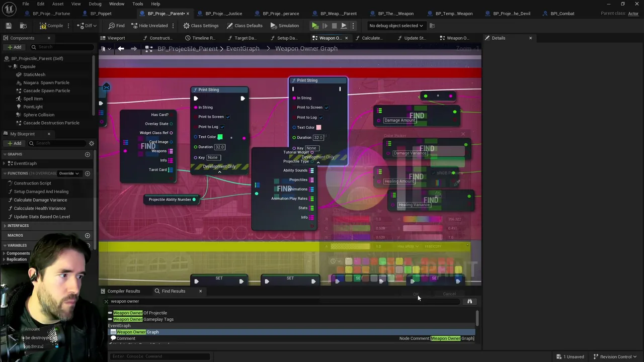
Task: Select the StaticMesh component
Action: coord(34,74)
